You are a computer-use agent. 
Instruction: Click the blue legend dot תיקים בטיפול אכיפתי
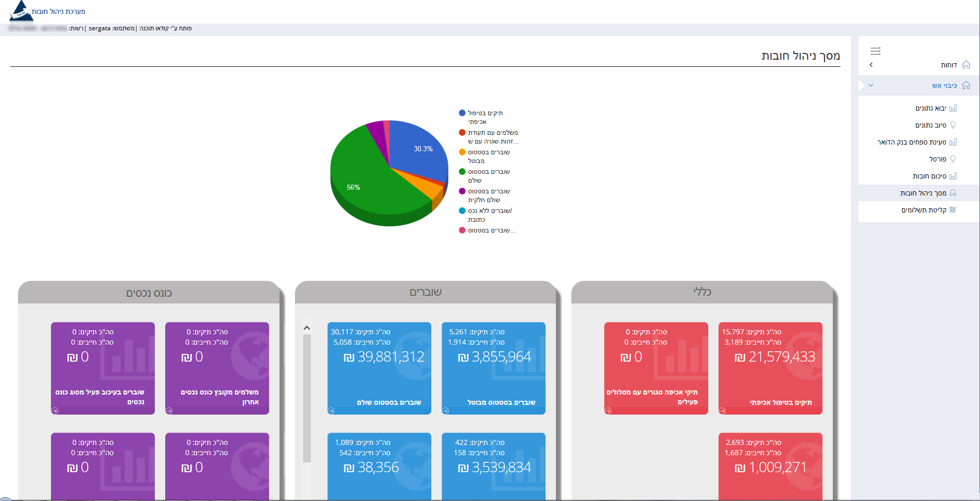click(462, 113)
